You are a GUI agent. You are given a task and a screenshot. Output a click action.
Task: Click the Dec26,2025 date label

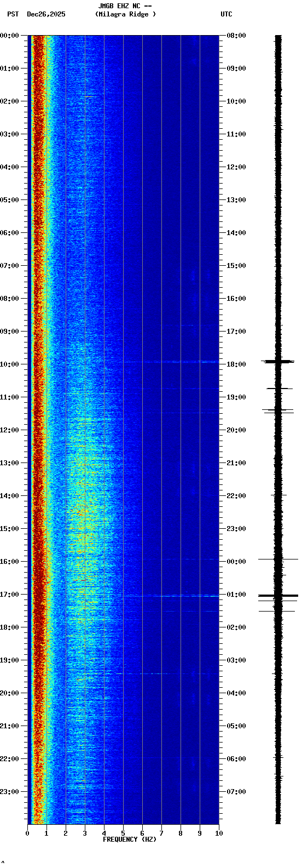pos(46,14)
